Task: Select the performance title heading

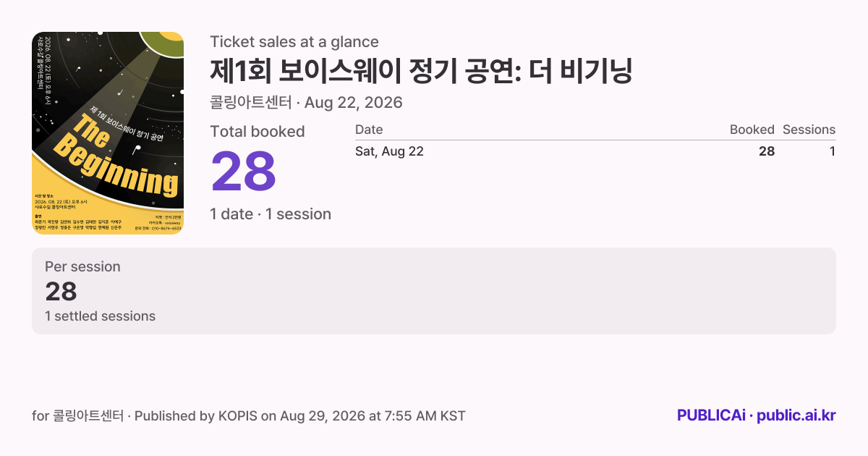Action: 422,72
